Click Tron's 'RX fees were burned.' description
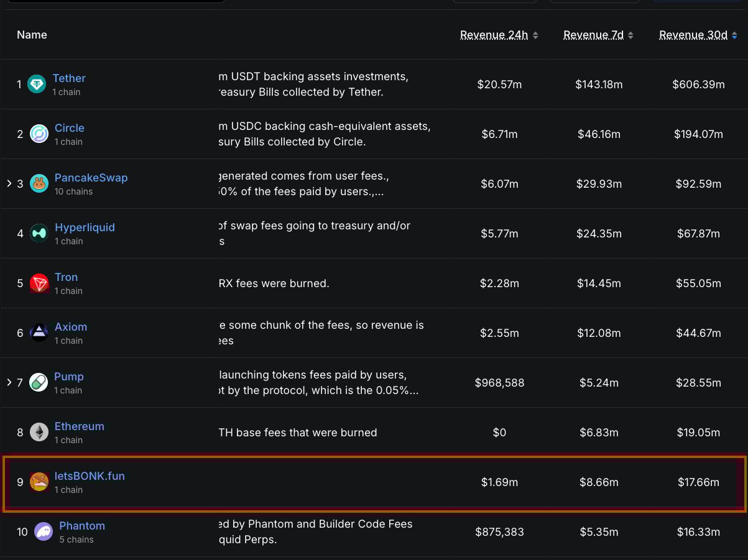Viewport: 748px width, 560px height. pos(274,283)
